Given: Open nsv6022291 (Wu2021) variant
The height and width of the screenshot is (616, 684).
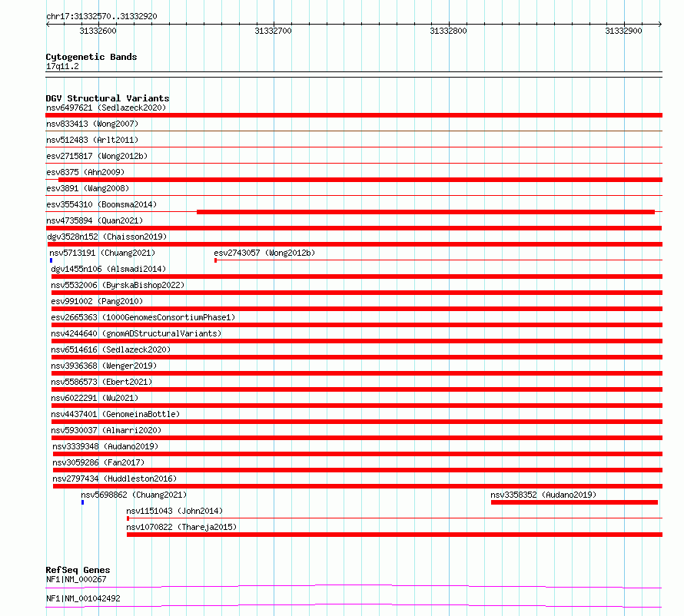Looking at the screenshot, I should (x=95, y=398).
